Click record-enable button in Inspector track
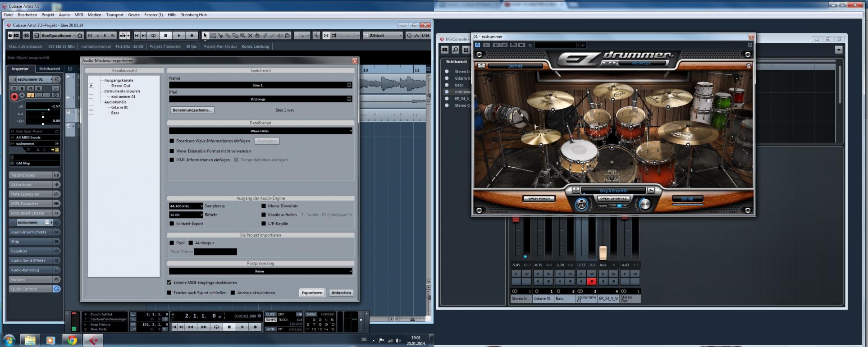 click(x=14, y=96)
